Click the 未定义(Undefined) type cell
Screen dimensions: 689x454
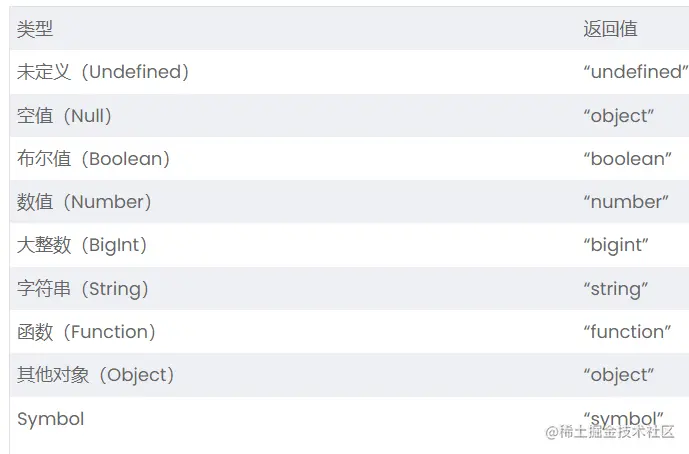tap(103, 72)
